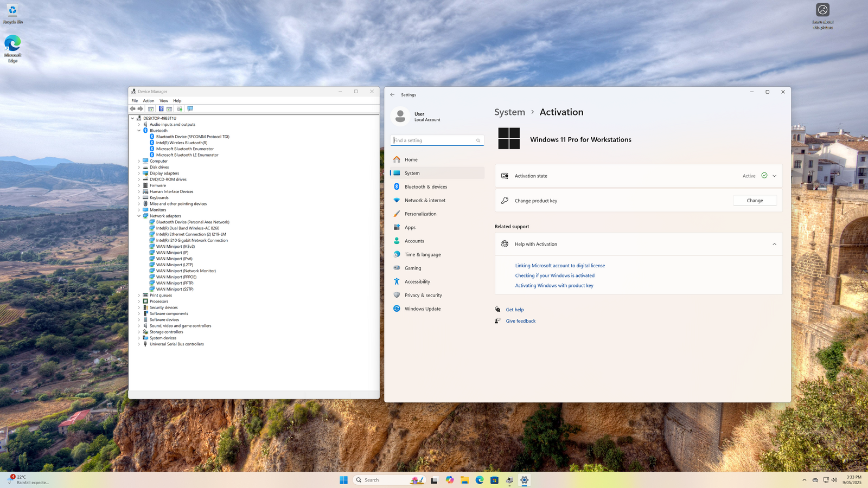Open the Windows Start menu
This screenshot has height=488, width=868.
click(x=343, y=480)
